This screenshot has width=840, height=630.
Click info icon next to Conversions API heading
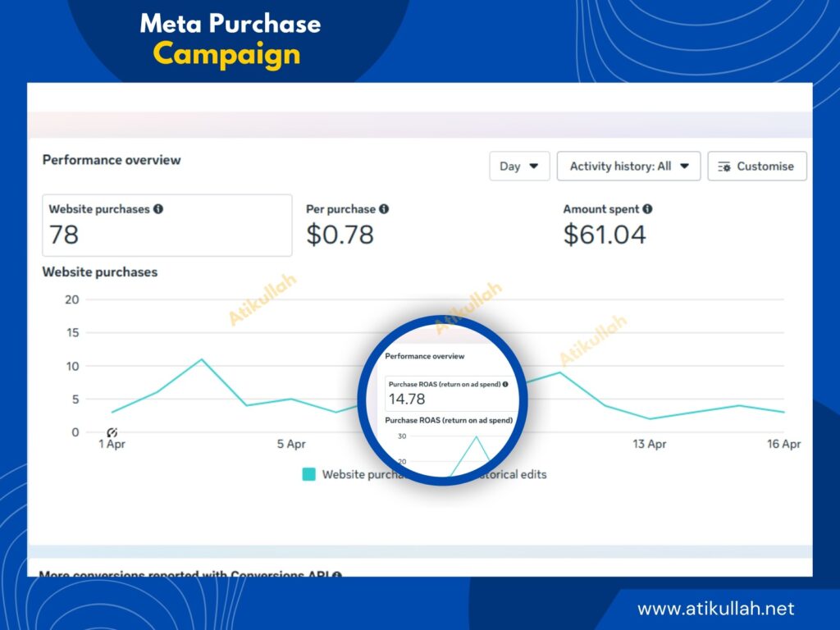(x=336, y=574)
